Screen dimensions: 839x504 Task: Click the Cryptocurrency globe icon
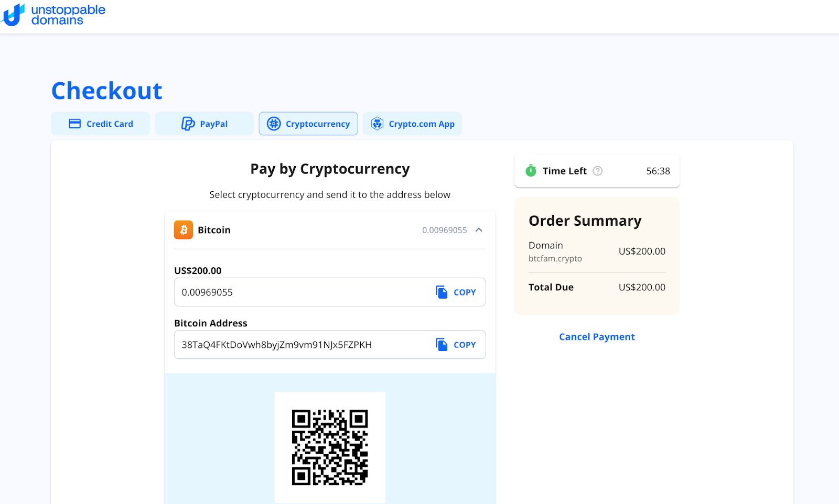(x=274, y=124)
